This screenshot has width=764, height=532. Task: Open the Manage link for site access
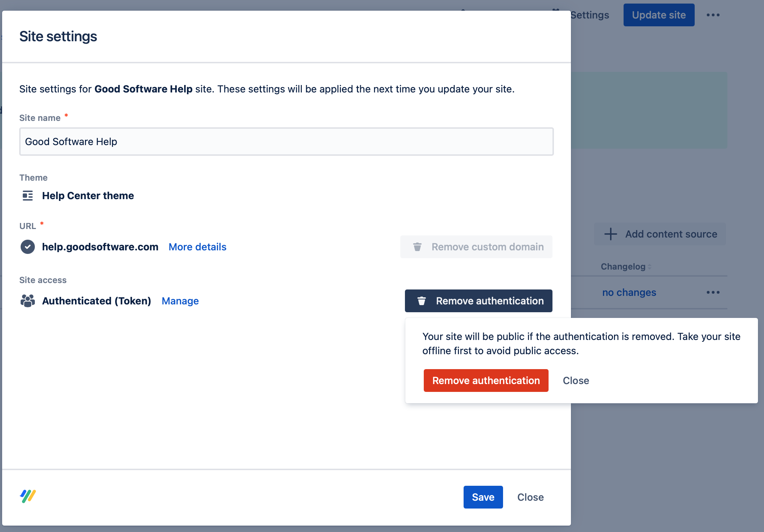click(180, 301)
